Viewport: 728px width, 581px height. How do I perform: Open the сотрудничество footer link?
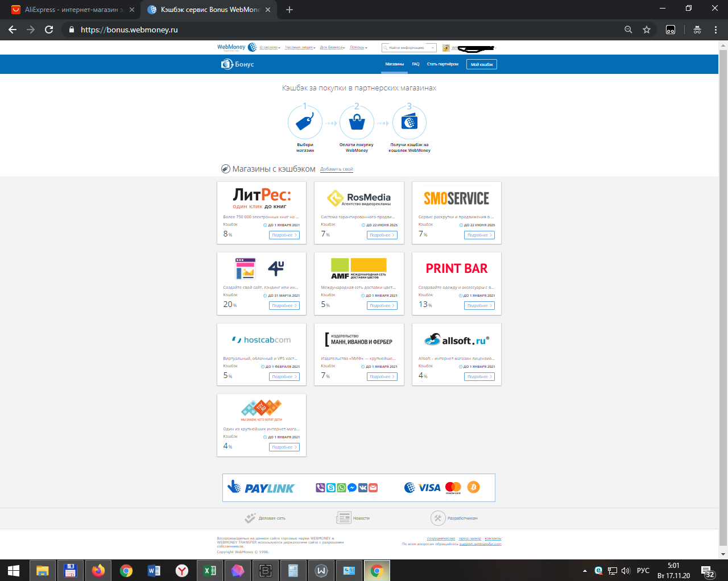[x=441, y=538]
